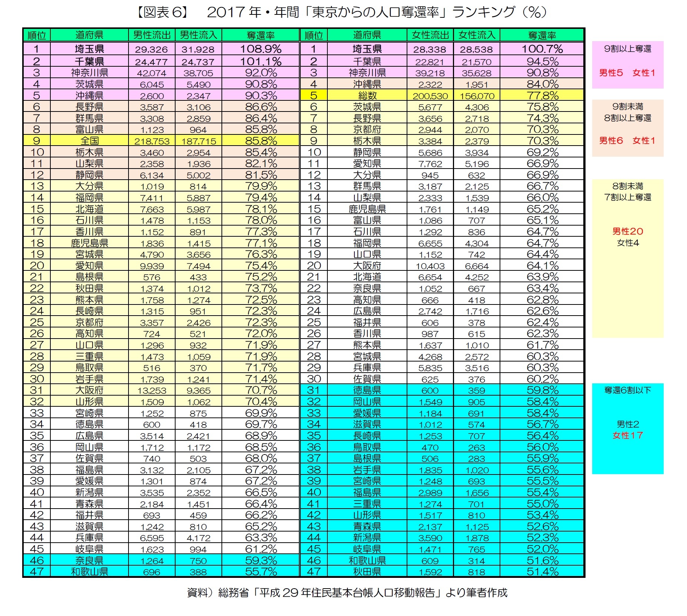Viewport: 687px width, 616px height.
Task: Click the cyan 奪還6割以下 legend box
Action: click(627, 429)
